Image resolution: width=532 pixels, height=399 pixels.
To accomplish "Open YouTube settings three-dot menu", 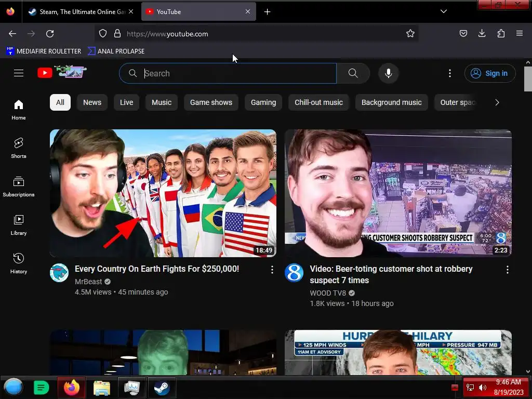I will [450, 73].
